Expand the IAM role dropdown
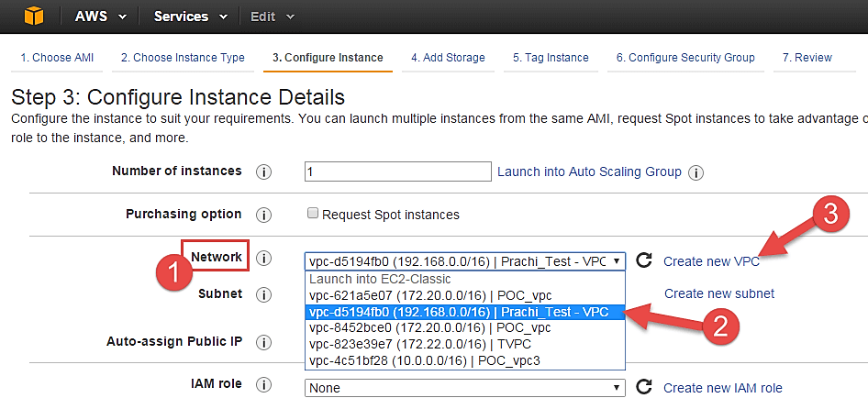Viewport: 868px width, 398px height. click(464, 388)
